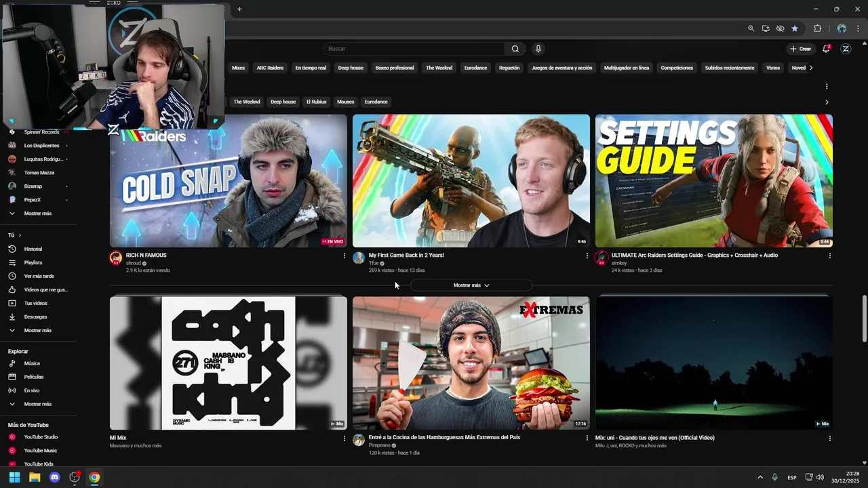Select the ARC Raiders filter chip
The height and width of the screenshot is (488, 868).
click(270, 68)
